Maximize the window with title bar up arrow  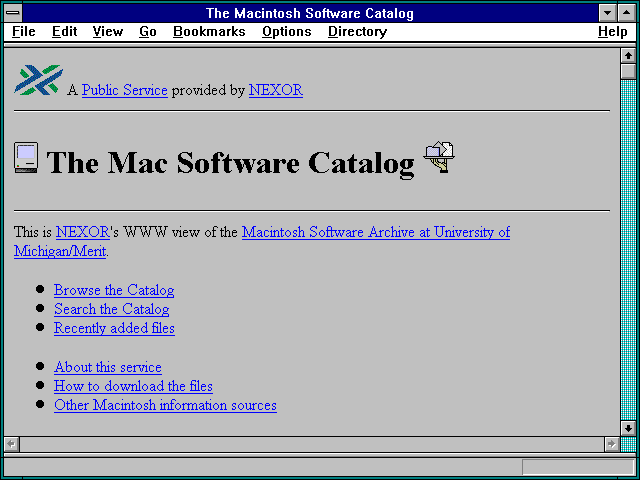coord(627,13)
